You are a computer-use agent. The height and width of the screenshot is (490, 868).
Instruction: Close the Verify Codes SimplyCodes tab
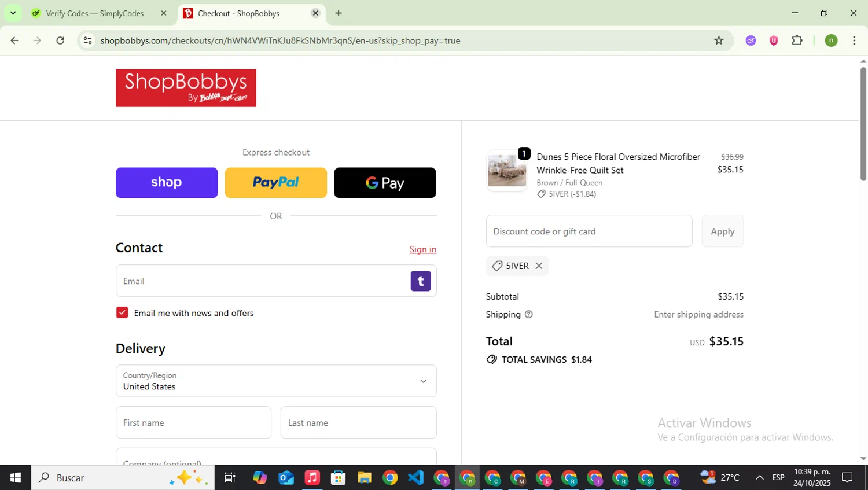(x=164, y=13)
